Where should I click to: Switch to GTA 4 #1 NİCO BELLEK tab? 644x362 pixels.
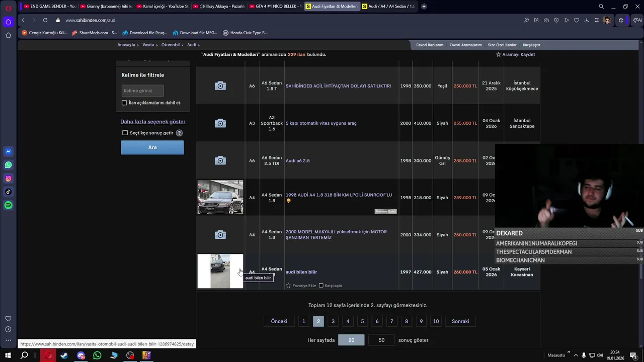275,7
